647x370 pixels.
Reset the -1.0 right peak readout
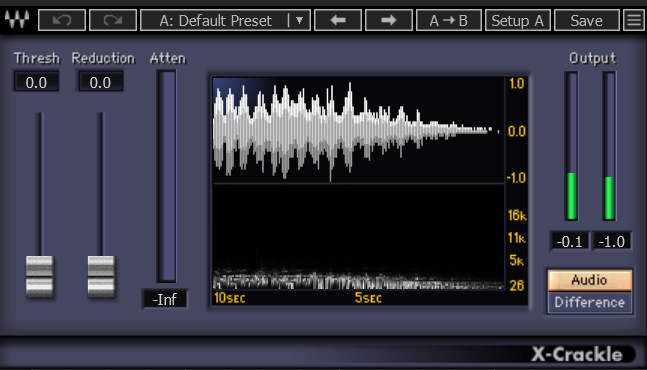click(x=612, y=241)
